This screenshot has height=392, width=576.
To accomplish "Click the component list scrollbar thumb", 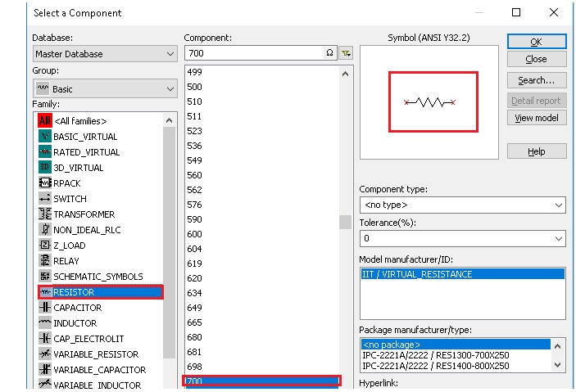I will pos(345,222).
